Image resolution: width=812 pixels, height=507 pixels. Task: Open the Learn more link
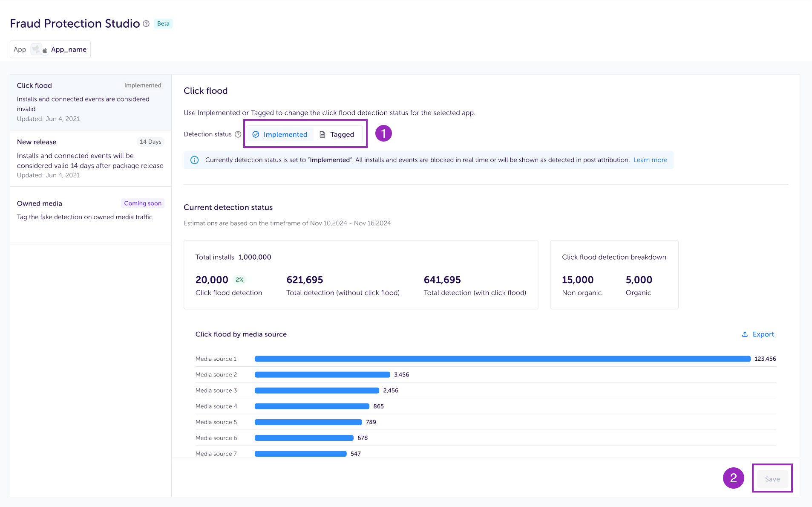[650, 160]
